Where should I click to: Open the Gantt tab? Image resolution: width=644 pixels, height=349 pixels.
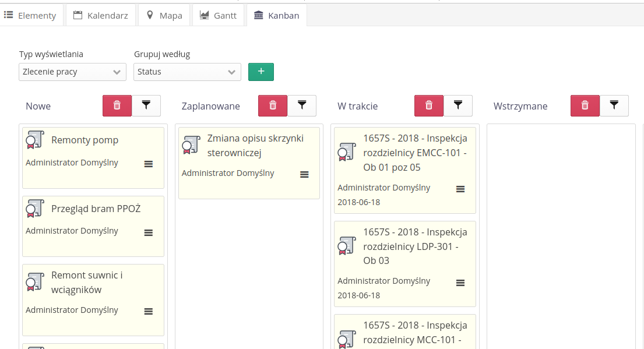point(218,16)
